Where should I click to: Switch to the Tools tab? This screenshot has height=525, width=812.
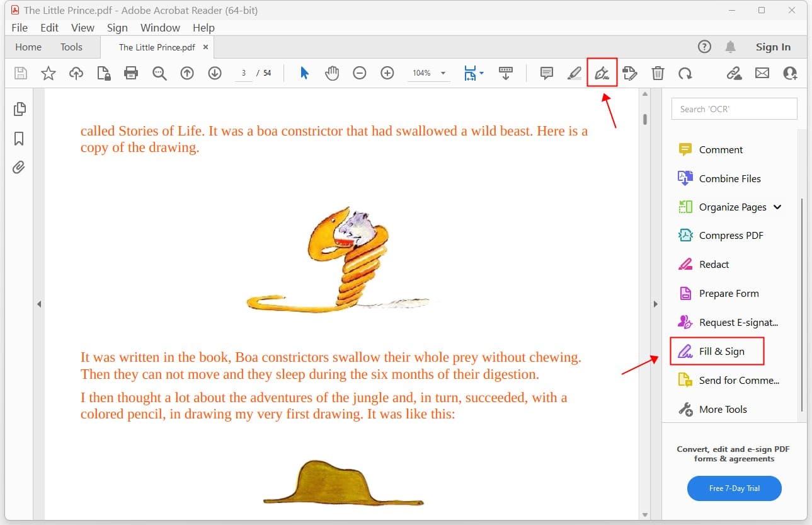(x=71, y=47)
